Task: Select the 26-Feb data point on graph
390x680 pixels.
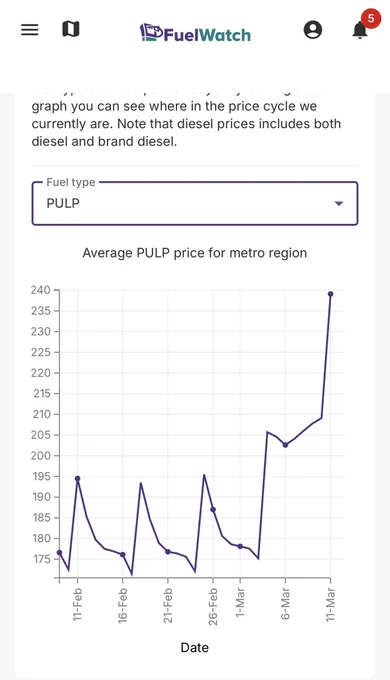Action: (213, 510)
